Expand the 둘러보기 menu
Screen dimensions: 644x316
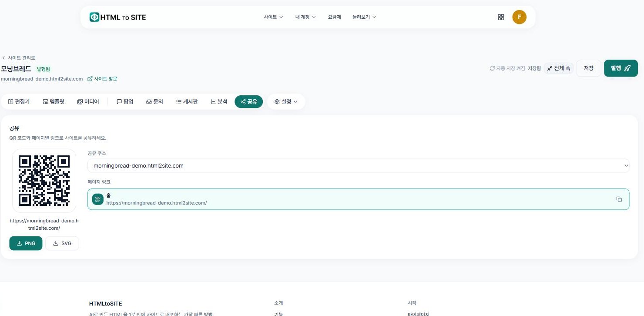(x=364, y=17)
